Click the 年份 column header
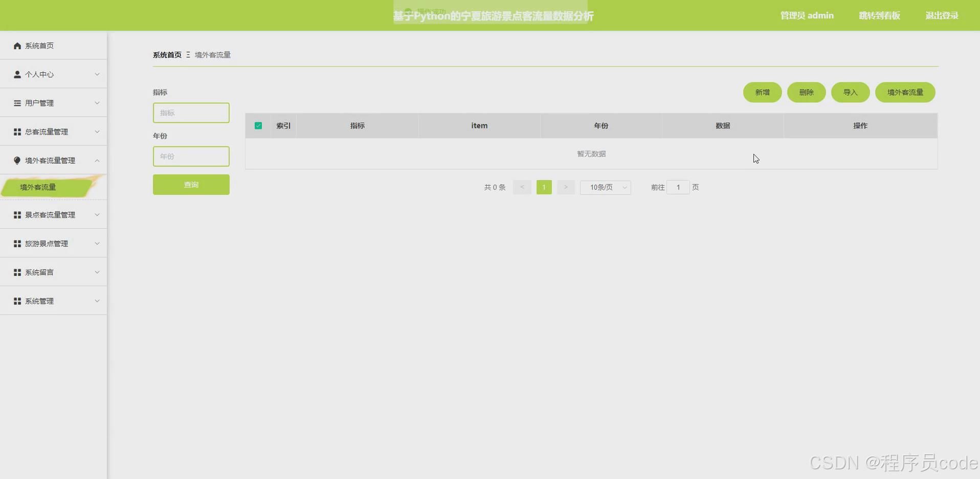 point(601,125)
